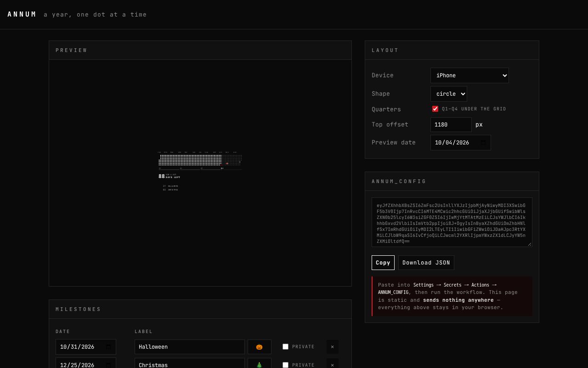Click the PREVIEW panel heading
Screen dimensions: 588x368
coord(72,50)
